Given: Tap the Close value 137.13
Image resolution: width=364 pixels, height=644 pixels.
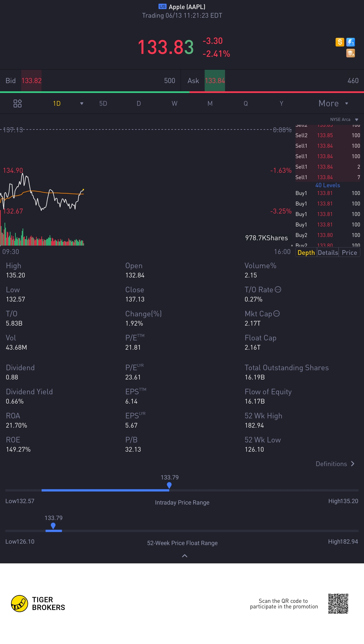Looking at the screenshot, I should click(x=135, y=299).
